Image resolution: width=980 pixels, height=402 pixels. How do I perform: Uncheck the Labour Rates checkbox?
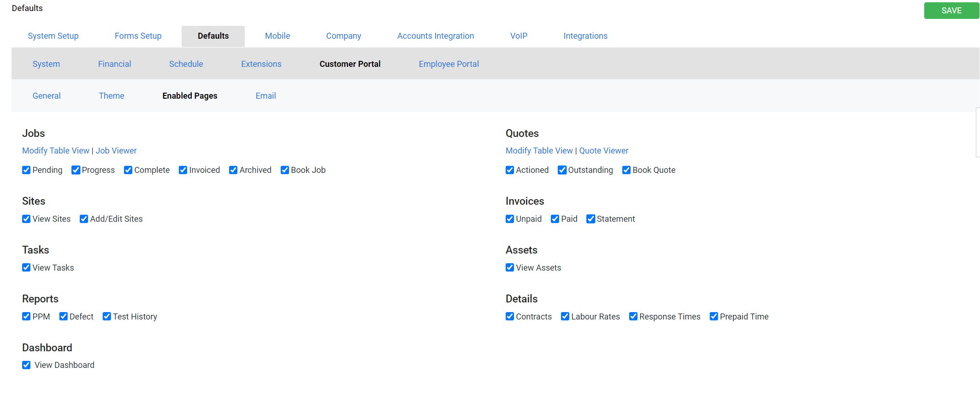point(565,317)
